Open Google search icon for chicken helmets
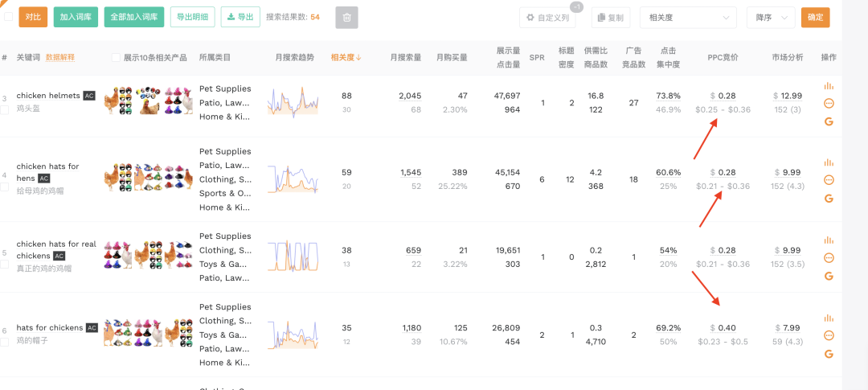The height and width of the screenshot is (390, 868). coord(829,121)
